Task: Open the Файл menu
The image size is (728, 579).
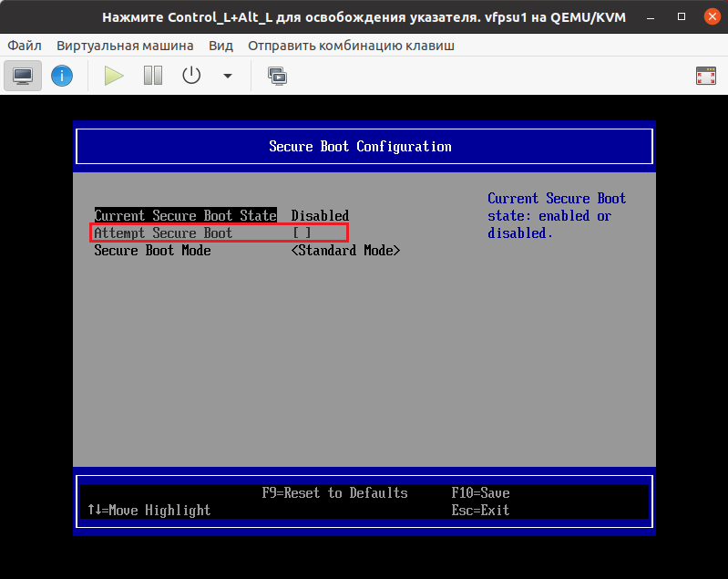Action: pos(25,46)
